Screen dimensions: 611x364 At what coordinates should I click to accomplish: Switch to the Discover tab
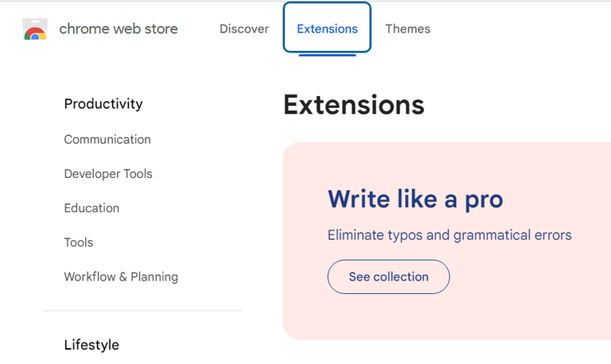244,29
